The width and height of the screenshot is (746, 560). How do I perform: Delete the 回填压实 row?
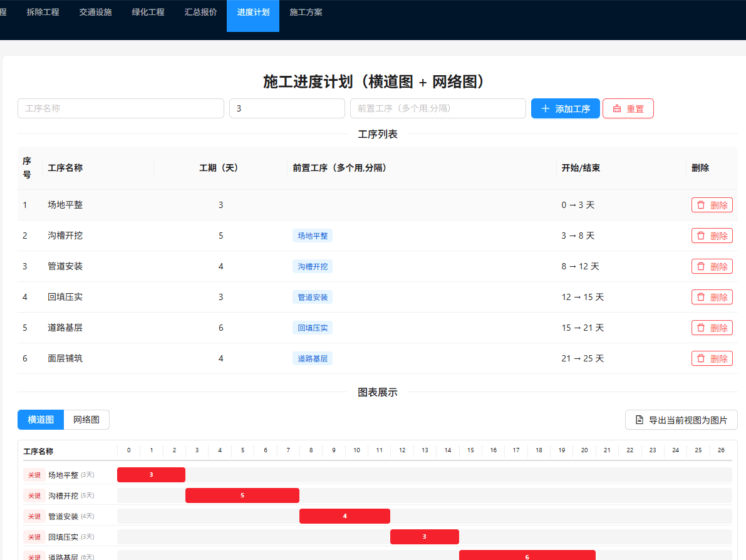click(x=712, y=297)
